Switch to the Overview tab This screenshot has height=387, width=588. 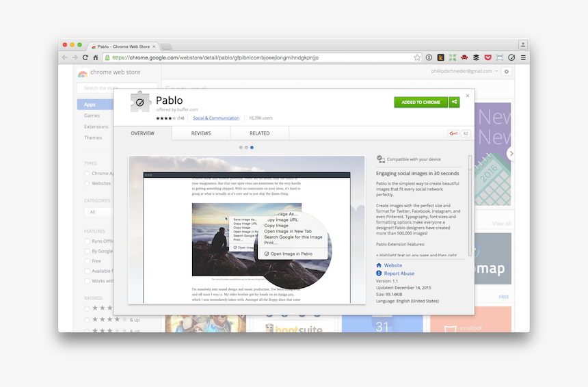click(x=142, y=133)
